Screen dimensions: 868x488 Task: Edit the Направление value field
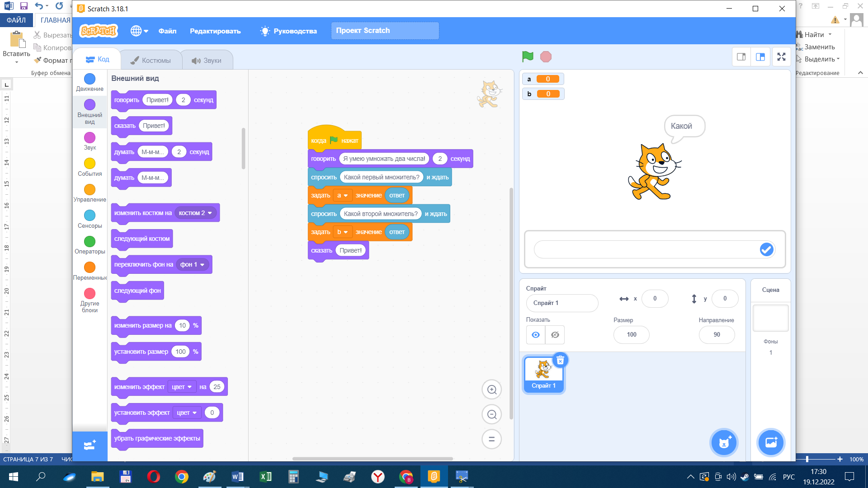tap(717, 335)
